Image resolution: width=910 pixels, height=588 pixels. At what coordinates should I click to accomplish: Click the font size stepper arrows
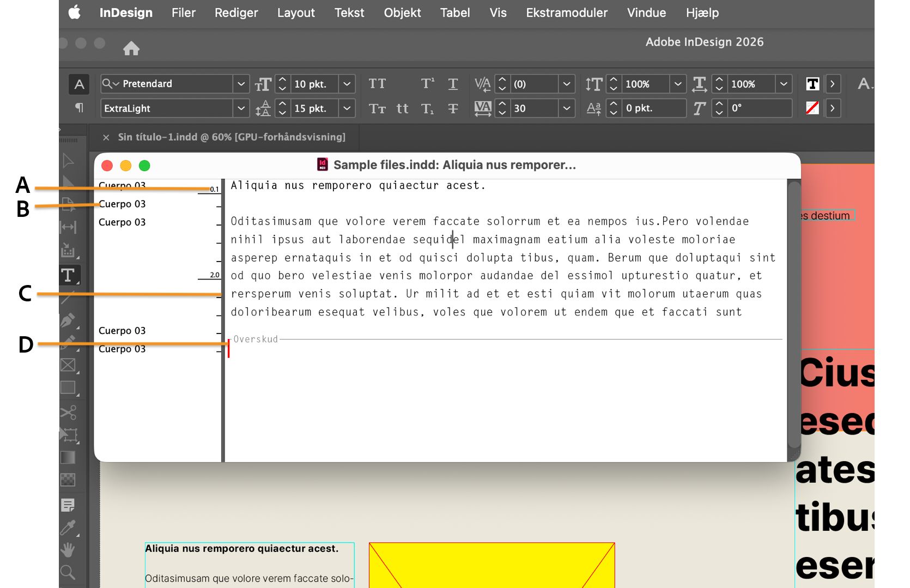click(282, 84)
